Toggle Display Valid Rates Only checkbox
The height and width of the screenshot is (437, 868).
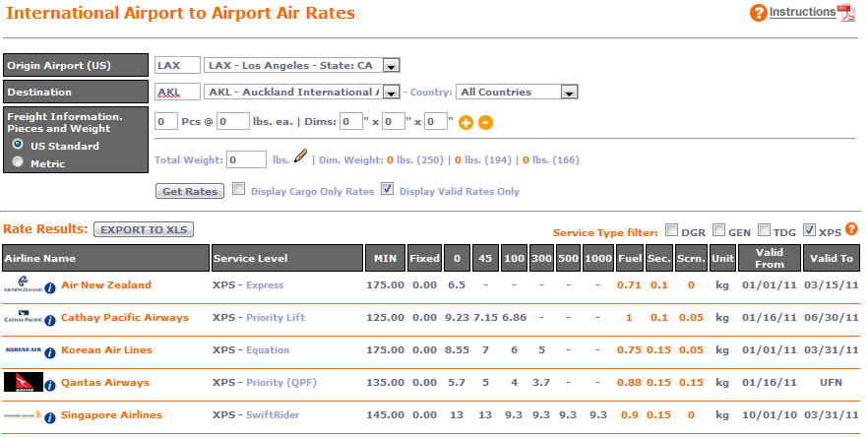coord(388,189)
